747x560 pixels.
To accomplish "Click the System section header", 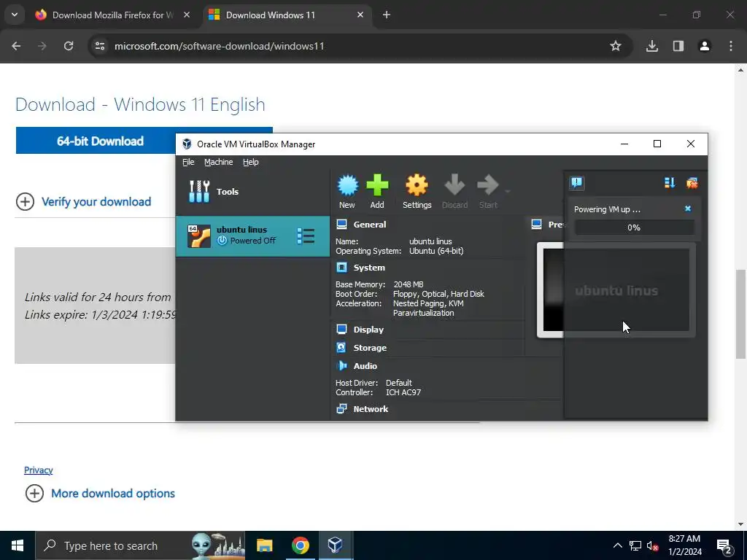I will point(368,268).
